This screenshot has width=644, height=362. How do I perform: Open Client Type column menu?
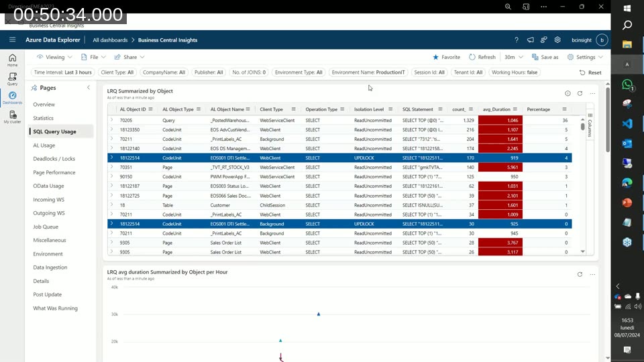[294, 109]
